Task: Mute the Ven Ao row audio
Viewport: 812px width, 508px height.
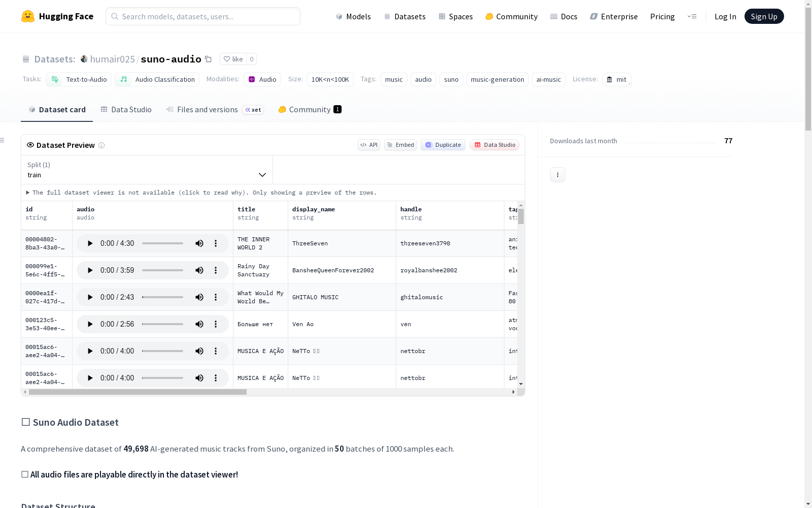Action: click(x=199, y=324)
